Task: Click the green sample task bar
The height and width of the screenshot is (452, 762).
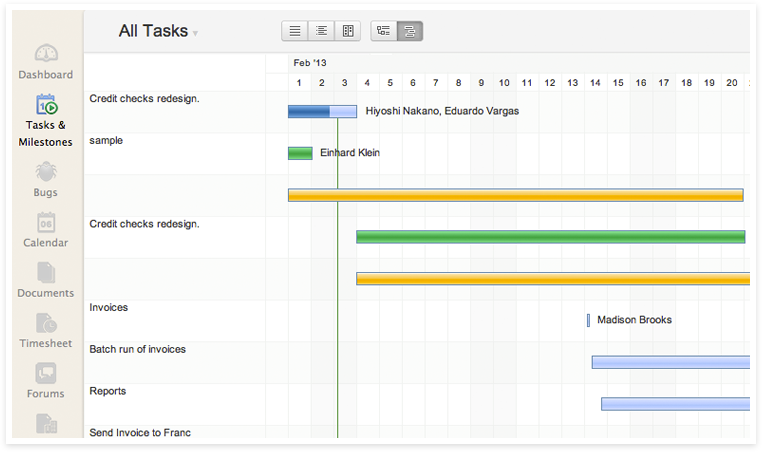Action: (x=300, y=153)
